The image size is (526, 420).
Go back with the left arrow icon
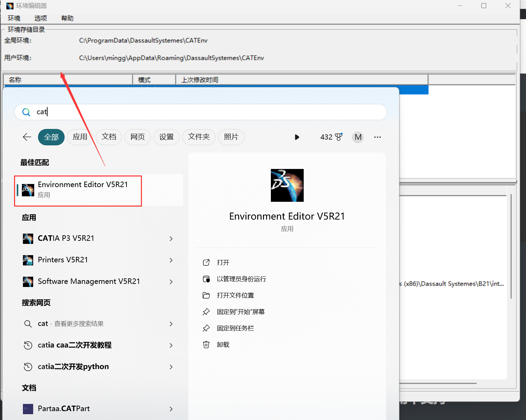27,137
